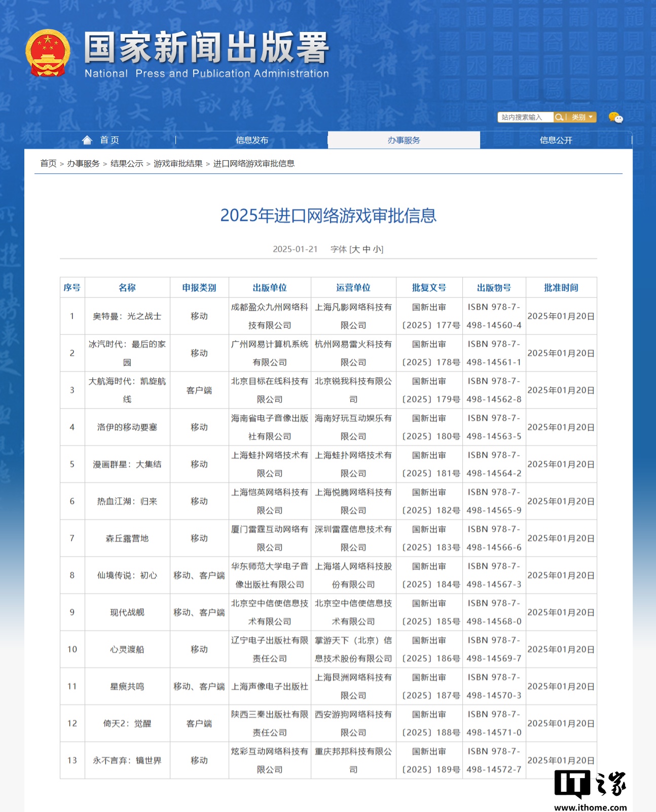
Task: Click game name 心灵渡船
Action: 127,649
